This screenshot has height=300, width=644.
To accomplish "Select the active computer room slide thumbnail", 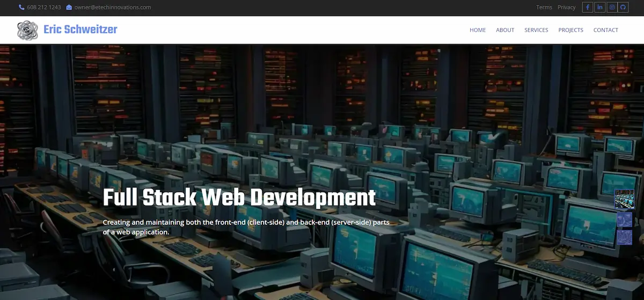I will coord(624,199).
